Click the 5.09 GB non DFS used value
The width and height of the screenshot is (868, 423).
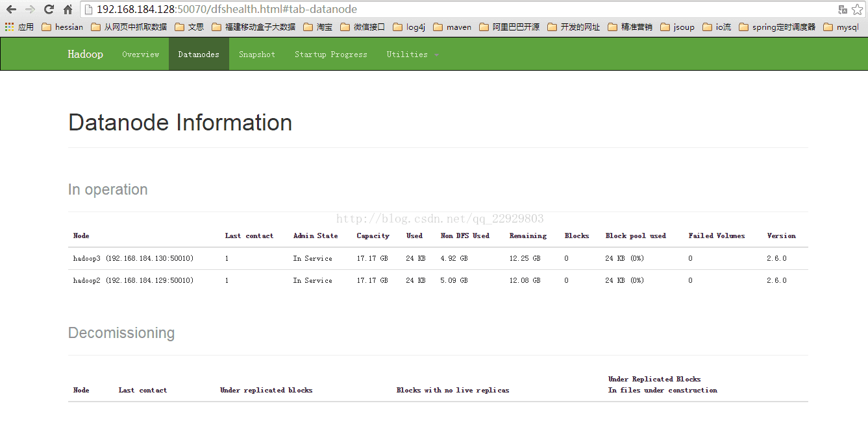pos(454,280)
